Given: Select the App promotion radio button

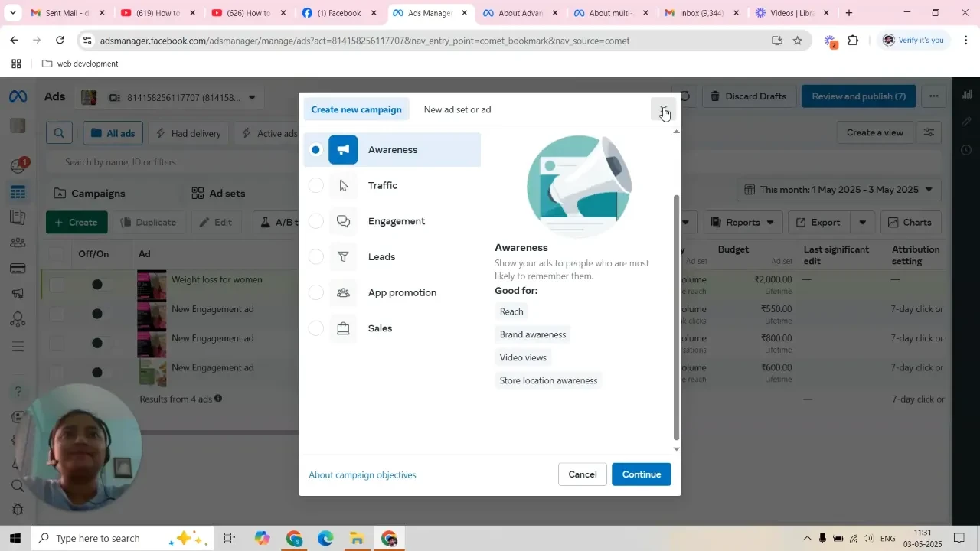Looking at the screenshot, I should tap(315, 293).
